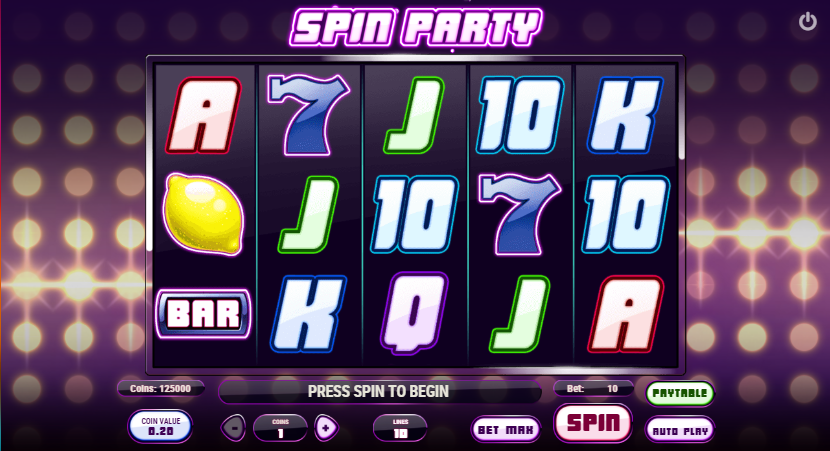Decrease coins with the minus button
Image resolution: width=830 pixels, height=451 pixels.
pyautogui.click(x=233, y=428)
